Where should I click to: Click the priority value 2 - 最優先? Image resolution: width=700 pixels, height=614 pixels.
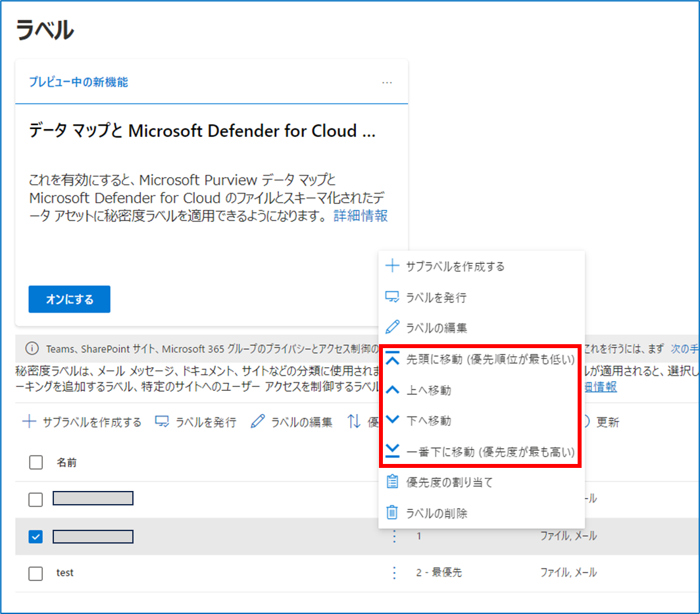pos(439,573)
